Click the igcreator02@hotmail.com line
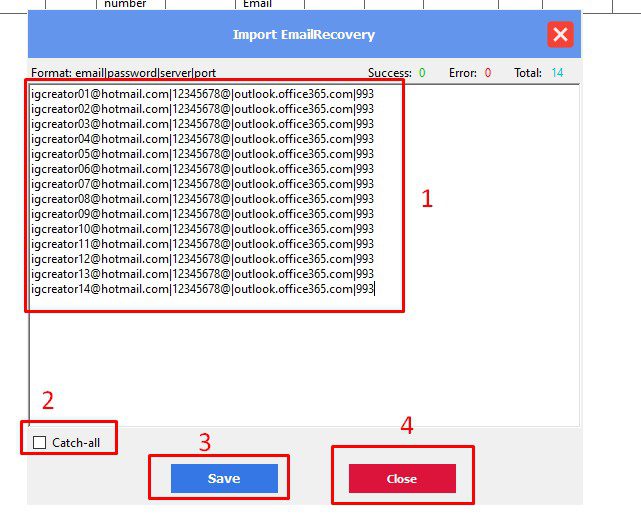 [x=202, y=109]
